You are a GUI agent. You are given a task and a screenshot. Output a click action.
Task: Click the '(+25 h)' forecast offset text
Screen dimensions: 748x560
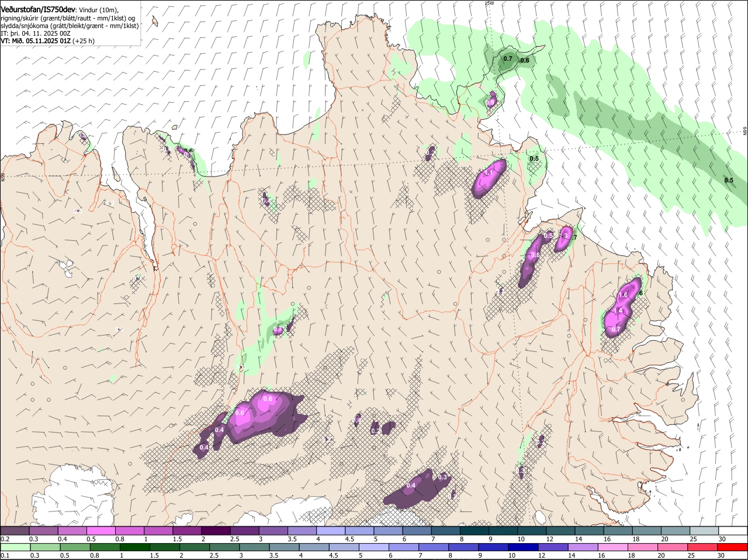pyautogui.click(x=84, y=41)
